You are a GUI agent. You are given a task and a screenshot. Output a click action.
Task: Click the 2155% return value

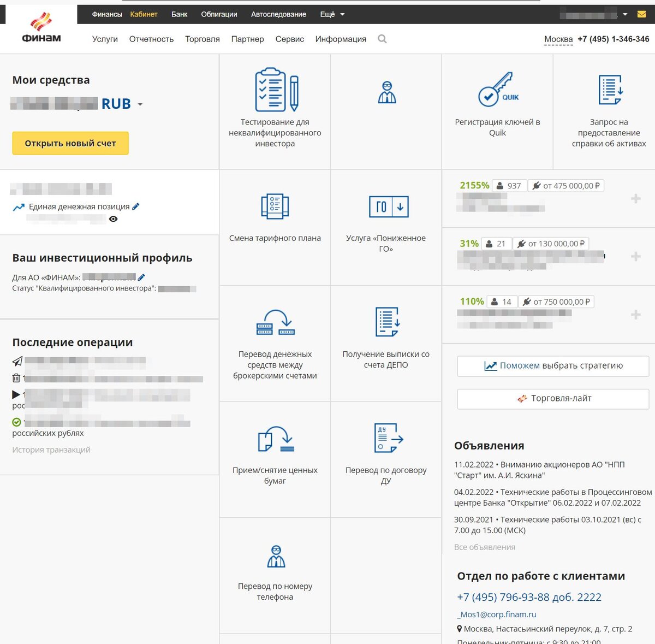474,185
